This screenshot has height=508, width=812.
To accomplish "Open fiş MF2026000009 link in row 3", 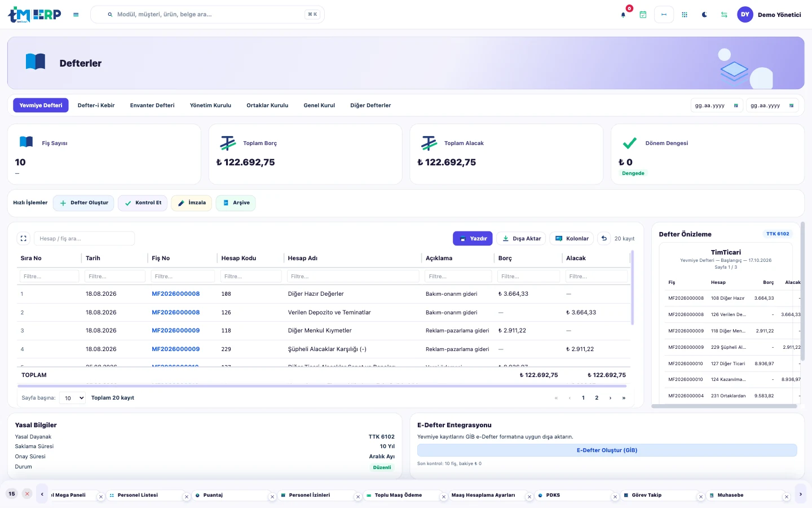I will pyautogui.click(x=175, y=331).
